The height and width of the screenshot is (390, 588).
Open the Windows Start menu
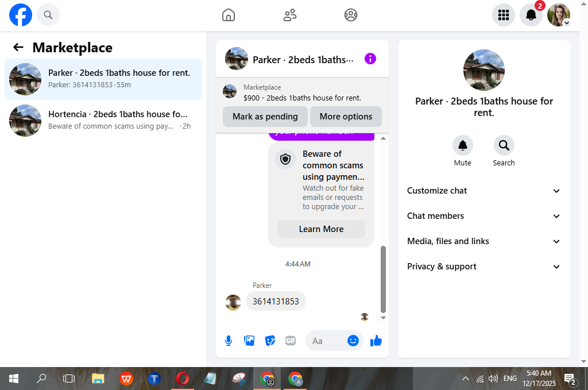click(x=14, y=379)
